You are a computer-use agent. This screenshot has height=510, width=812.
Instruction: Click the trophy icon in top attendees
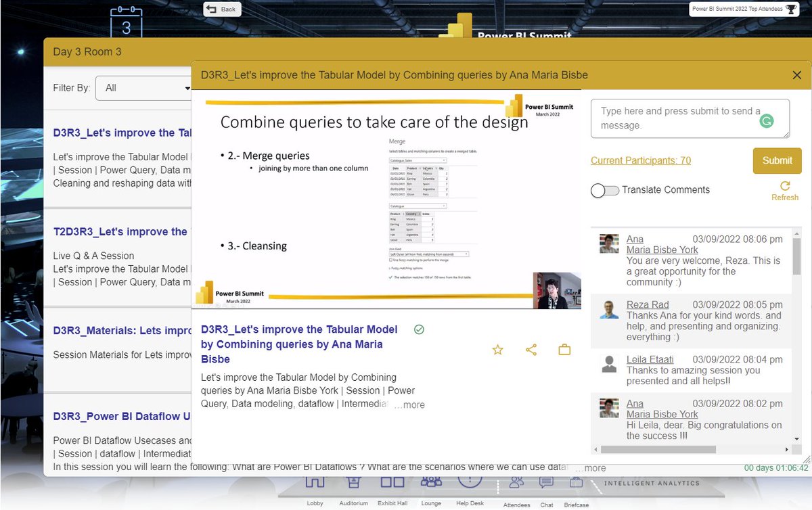tap(792, 9)
